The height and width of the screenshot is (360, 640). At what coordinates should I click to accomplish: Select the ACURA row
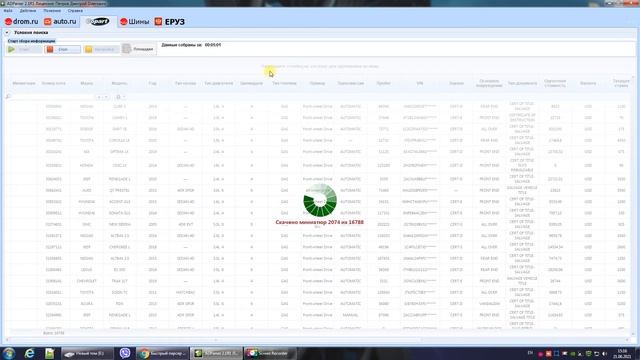click(x=318, y=304)
